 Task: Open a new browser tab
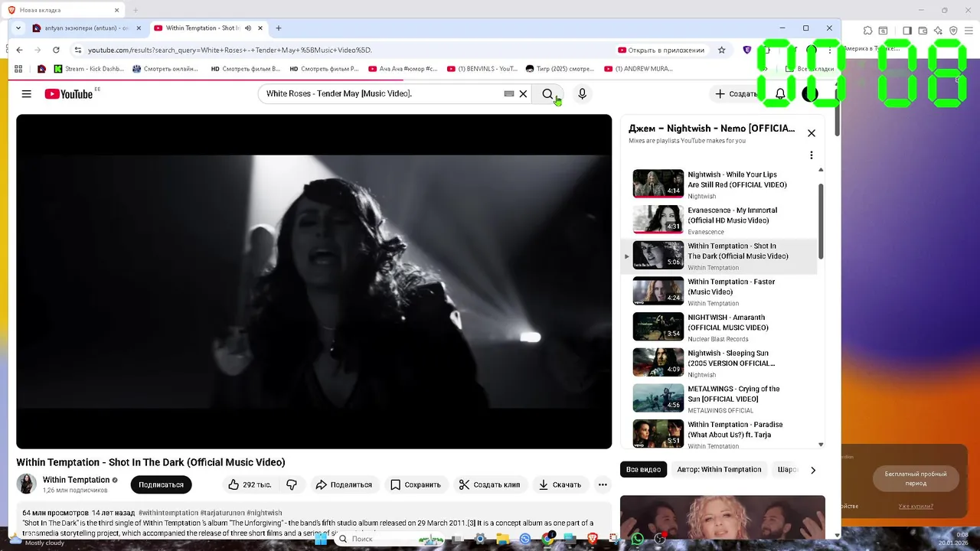279,28
